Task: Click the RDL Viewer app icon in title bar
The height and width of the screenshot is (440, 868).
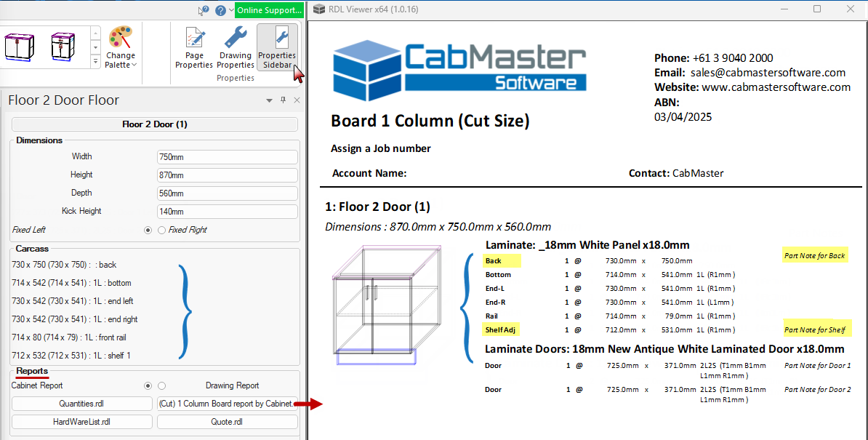Action: (x=319, y=9)
